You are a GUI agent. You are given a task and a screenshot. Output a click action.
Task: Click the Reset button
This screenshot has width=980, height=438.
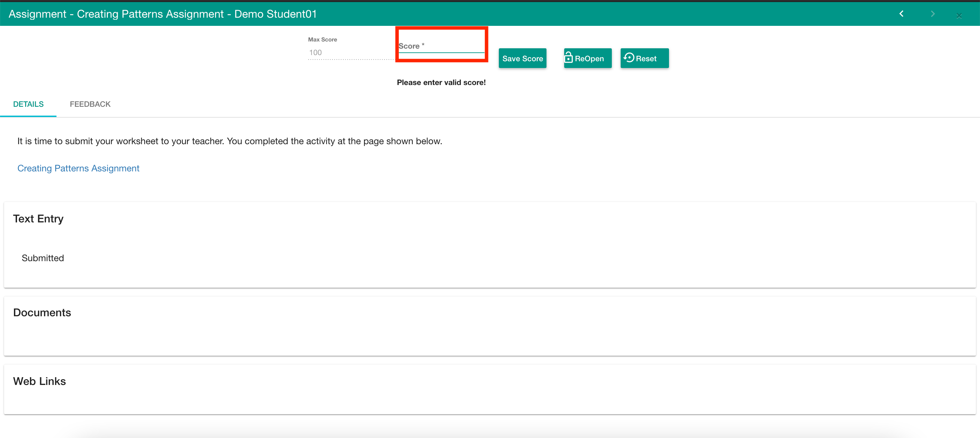click(x=644, y=58)
